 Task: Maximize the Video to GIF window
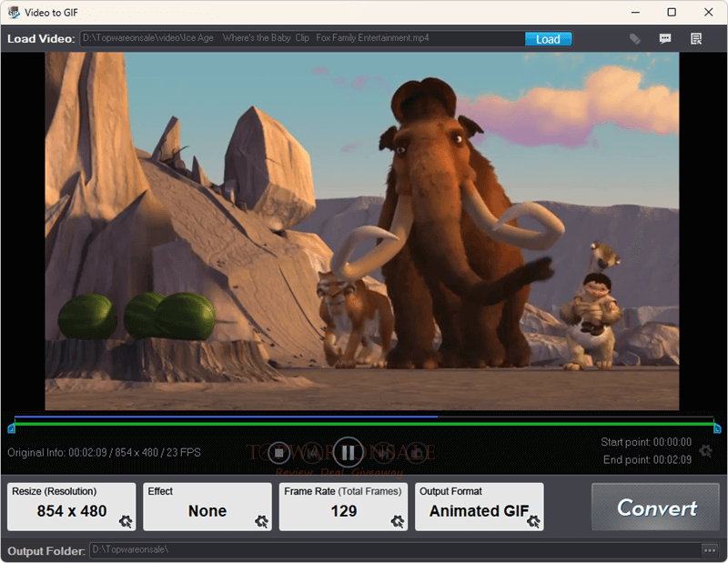pos(672,13)
